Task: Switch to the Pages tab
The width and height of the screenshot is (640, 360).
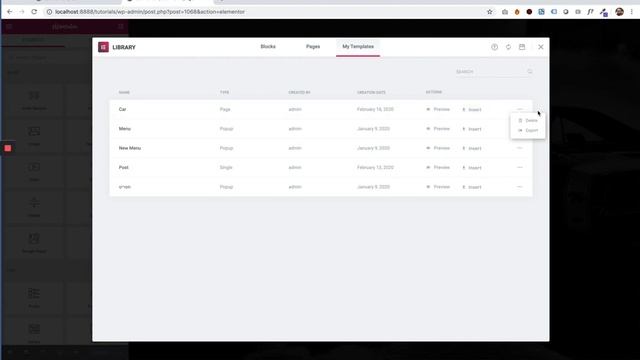Action: point(313,47)
